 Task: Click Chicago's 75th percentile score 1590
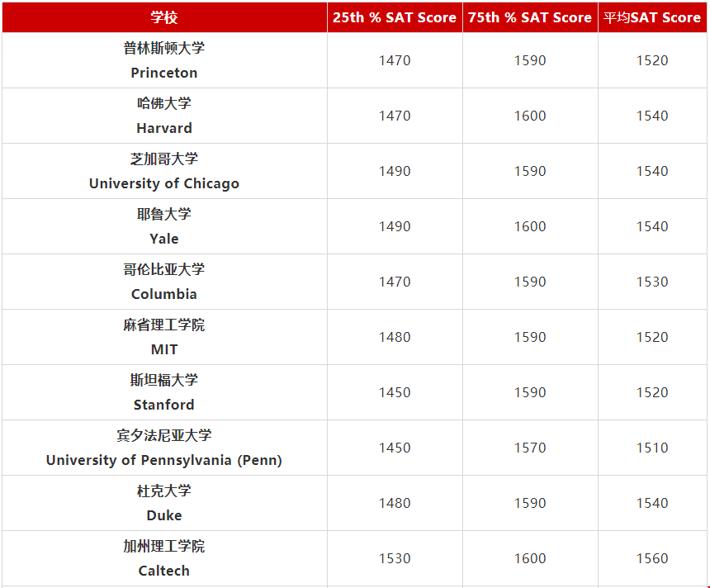tap(530, 171)
